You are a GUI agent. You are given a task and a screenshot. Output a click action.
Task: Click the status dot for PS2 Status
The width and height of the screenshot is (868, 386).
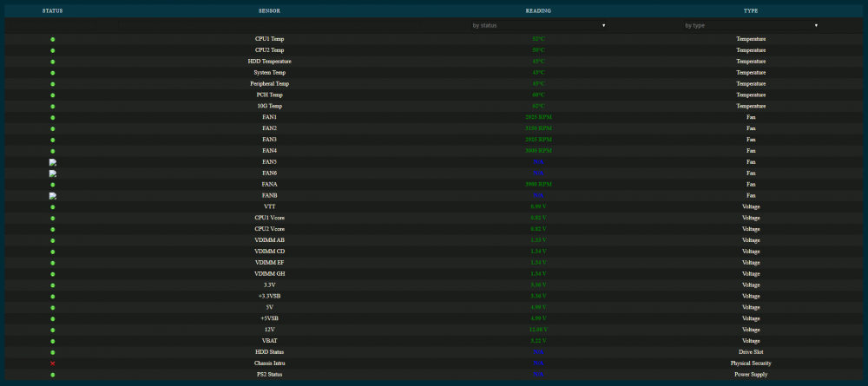point(53,375)
